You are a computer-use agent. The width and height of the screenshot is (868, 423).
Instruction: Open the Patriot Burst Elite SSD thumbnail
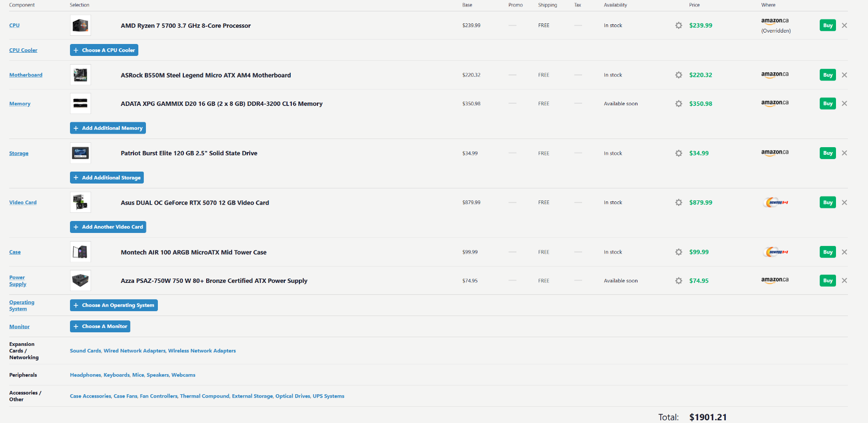[x=80, y=153]
